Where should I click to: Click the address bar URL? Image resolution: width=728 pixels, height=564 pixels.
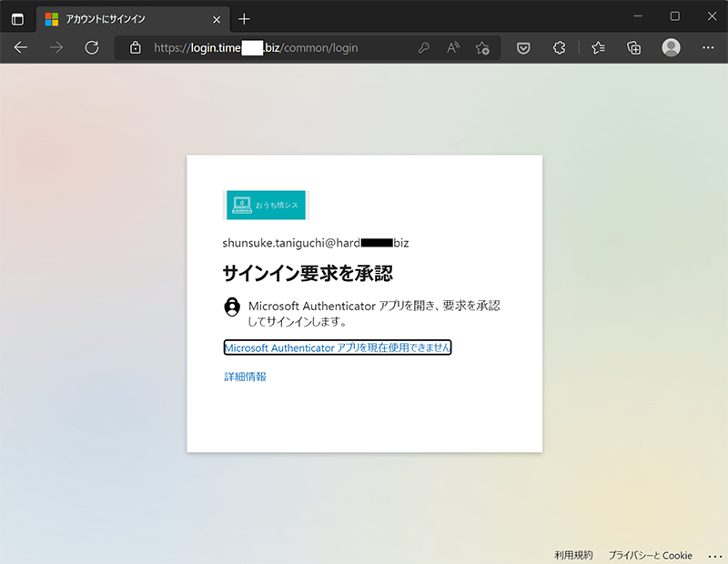(x=256, y=48)
